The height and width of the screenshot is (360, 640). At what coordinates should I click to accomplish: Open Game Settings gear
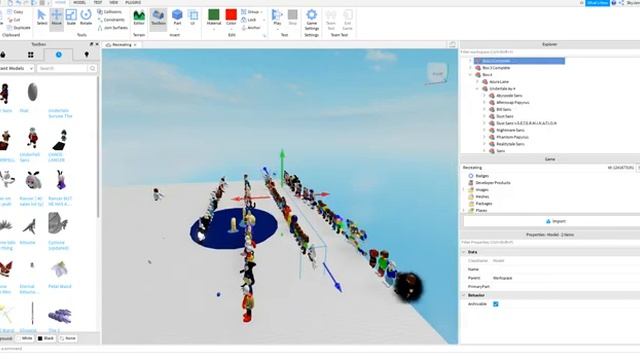coord(311,19)
